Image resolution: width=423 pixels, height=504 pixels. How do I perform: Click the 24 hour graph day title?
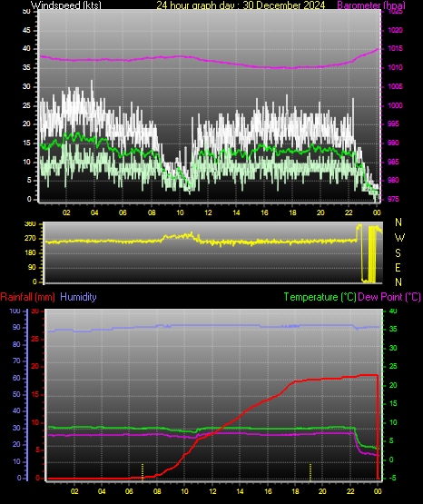tap(241, 5)
